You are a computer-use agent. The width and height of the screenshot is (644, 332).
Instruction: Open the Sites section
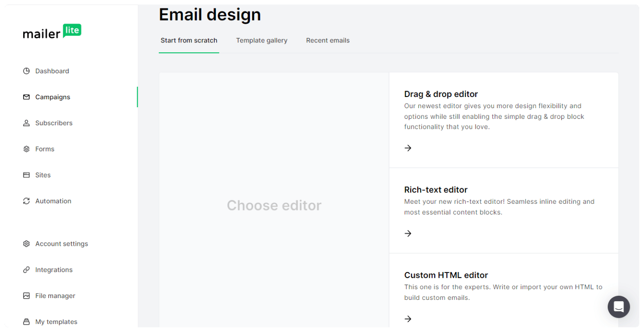[43, 175]
